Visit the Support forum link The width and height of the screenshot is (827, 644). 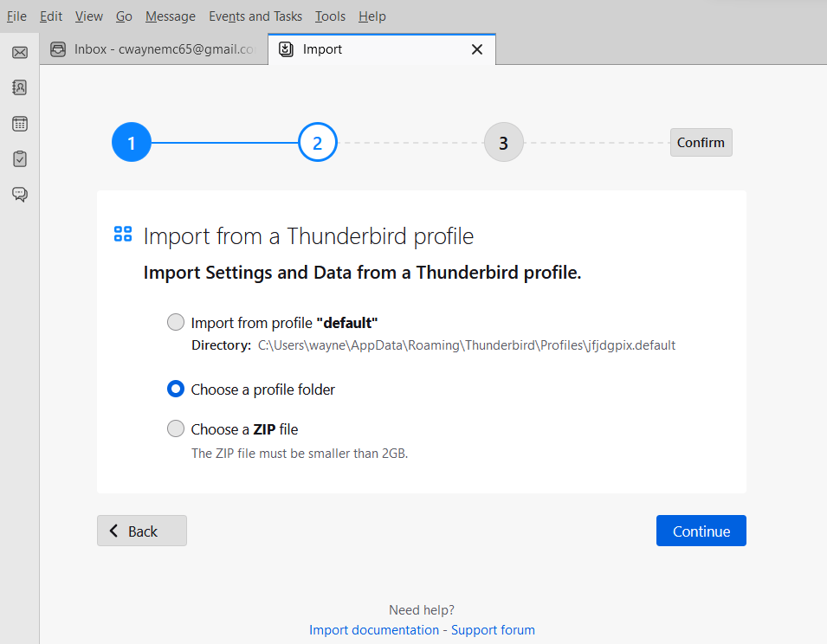pyautogui.click(x=493, y=630)
